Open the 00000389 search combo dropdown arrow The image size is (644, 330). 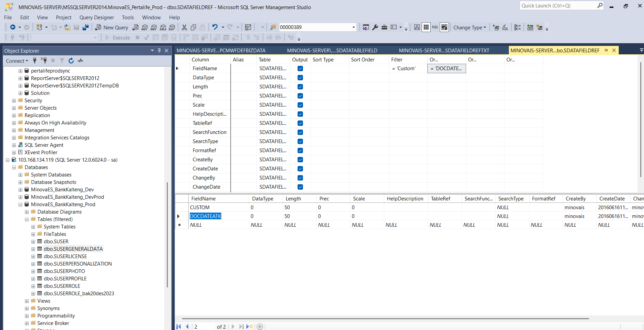pos(354,27)
